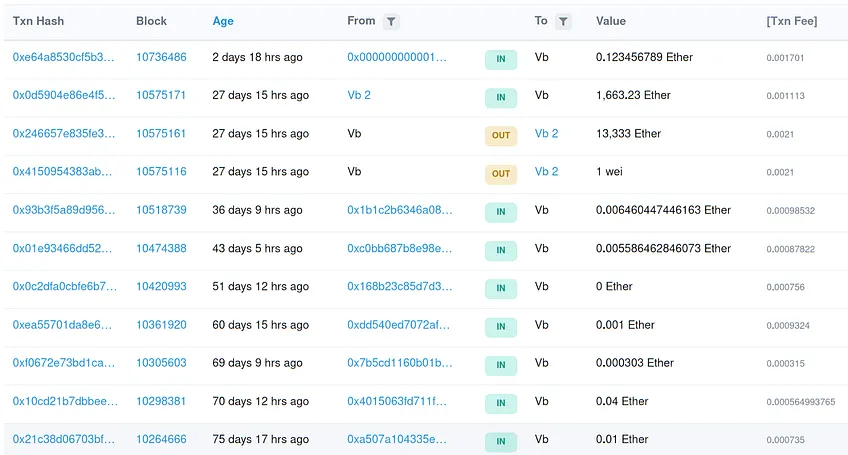Open transaction 0x4150954383ab...
The image size is (848, 455).
pyautogui.click(x=62, y=172)
